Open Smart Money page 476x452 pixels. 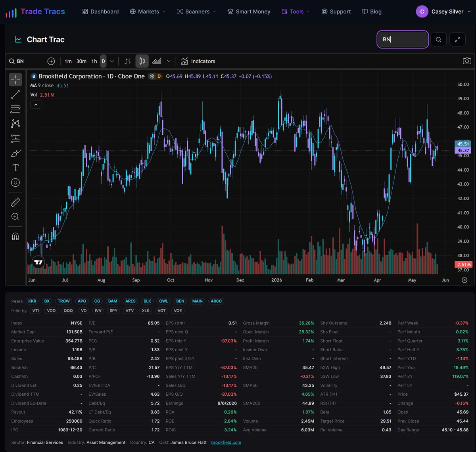point(249,11)
